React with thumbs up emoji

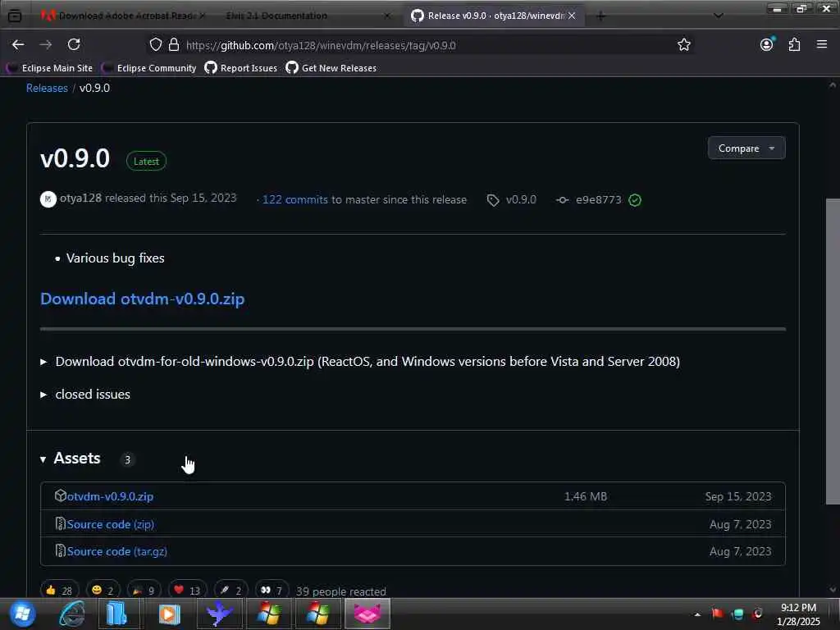pyautogui.click(x=59, y=591)
